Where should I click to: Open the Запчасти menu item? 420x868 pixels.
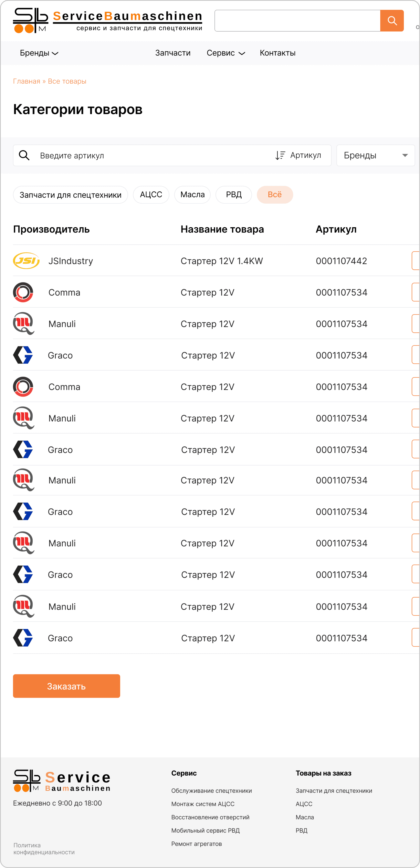[x=173, y=53]
